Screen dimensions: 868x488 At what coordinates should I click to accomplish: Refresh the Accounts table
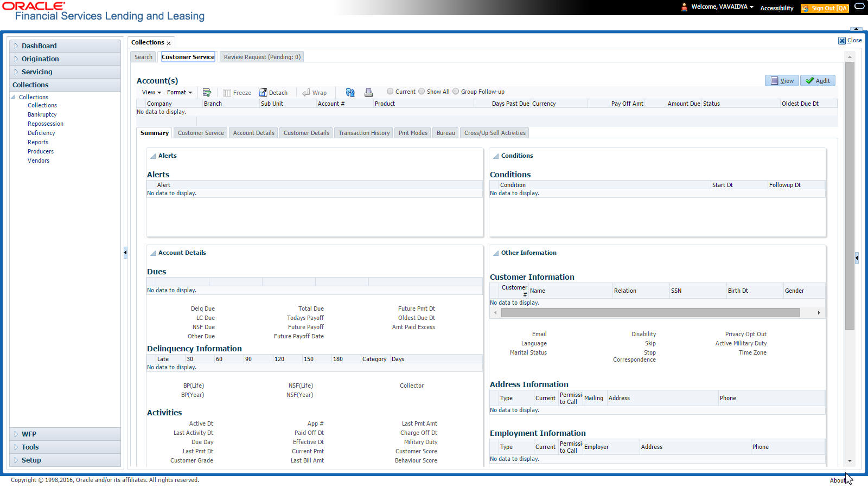(x=350, y=93)
